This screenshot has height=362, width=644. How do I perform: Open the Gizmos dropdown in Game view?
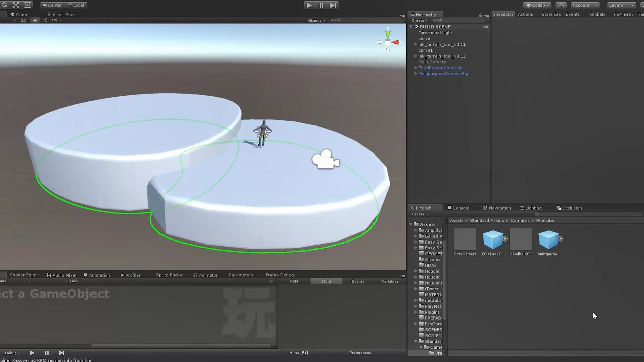[x=315, y=20]
